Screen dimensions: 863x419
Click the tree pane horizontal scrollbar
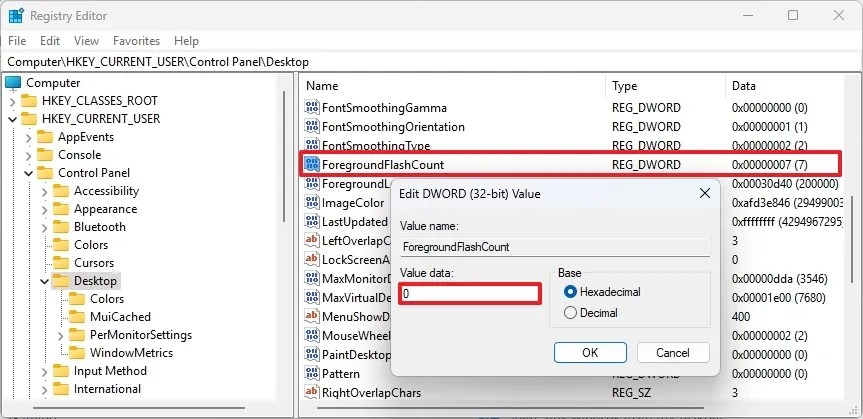[x=139, y=408]
